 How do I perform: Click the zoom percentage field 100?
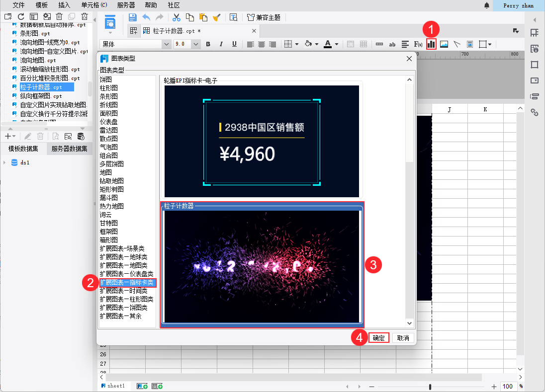[x=508, y=387]
